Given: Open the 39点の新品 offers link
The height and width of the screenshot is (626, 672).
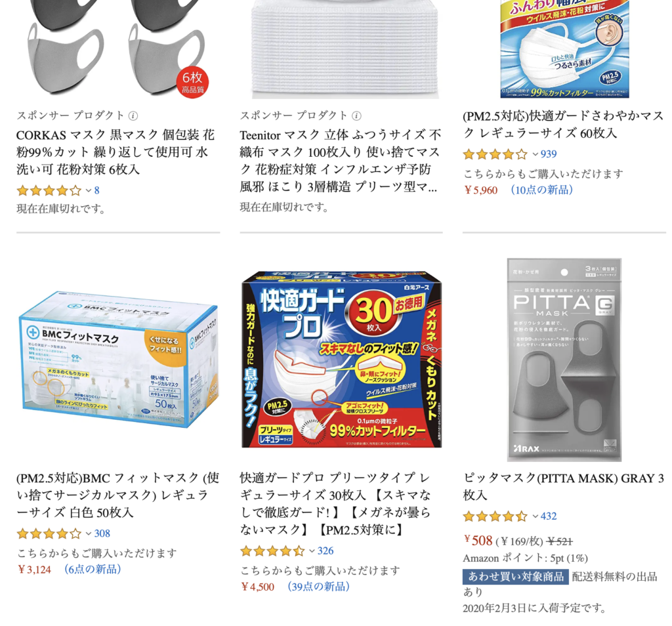Looking at the screenshot, I should pyautogui.click(x=318, y=586).
